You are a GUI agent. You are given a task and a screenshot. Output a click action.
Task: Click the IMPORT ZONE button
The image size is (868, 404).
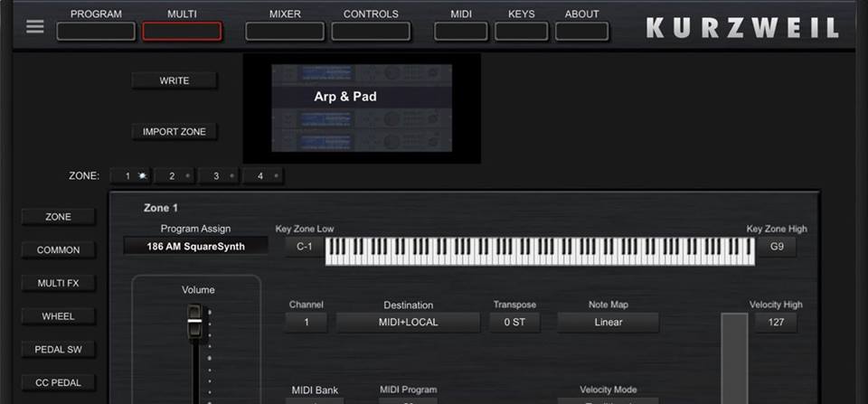(x=175, y=132)
